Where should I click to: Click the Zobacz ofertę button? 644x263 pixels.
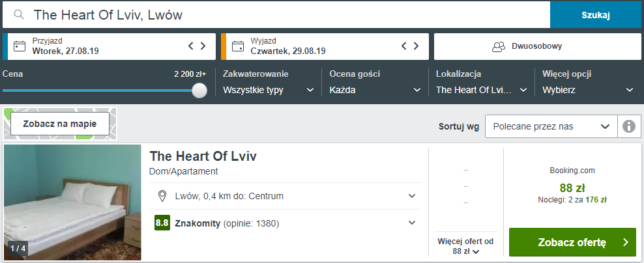pyautogui.click(x=572, y=243)
